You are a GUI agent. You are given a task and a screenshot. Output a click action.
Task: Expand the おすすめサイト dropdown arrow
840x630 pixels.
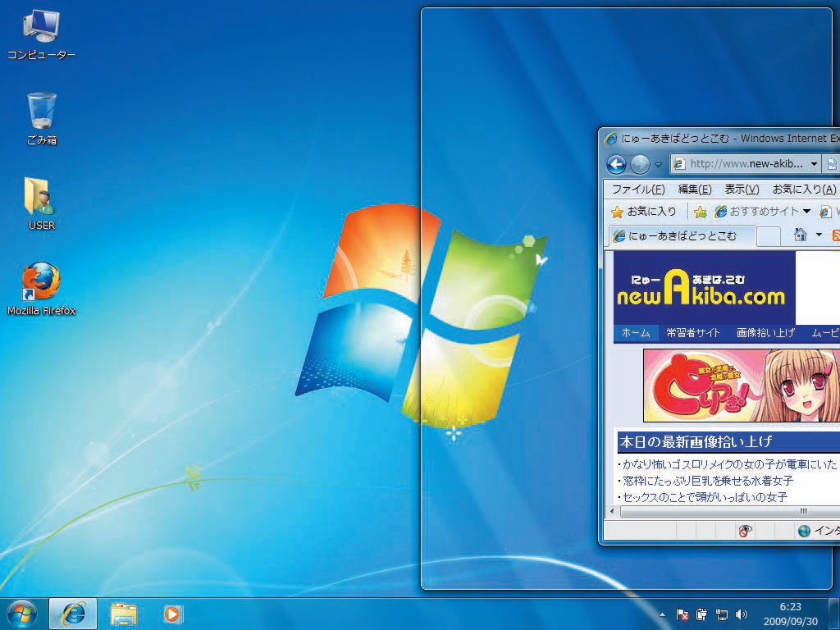pos(806,212)
